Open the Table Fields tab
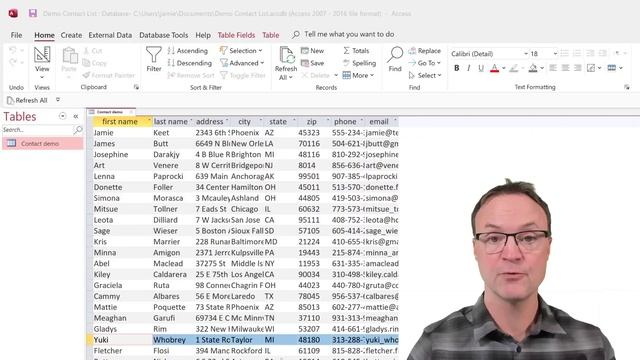640x360 pixels. pos(236,35)
